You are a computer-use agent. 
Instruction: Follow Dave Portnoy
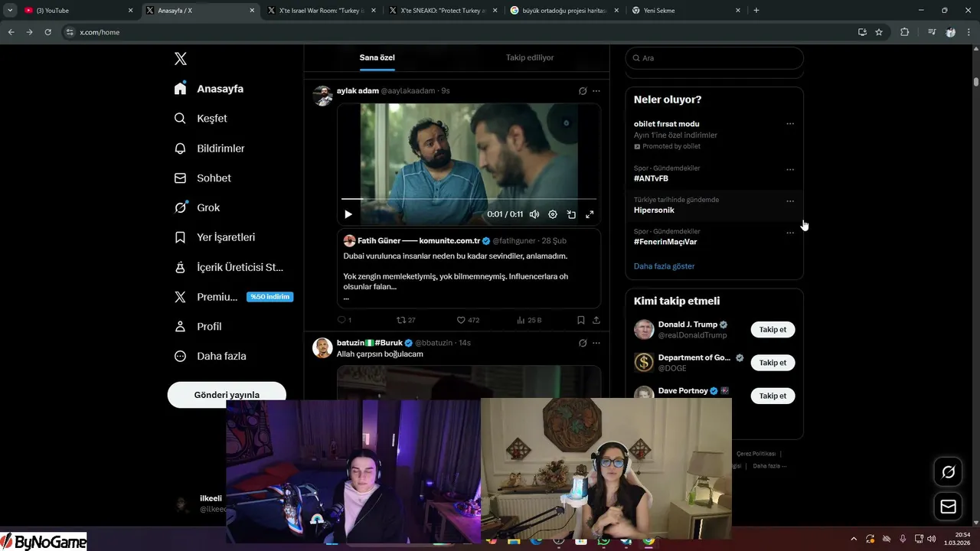coord(773,396)
